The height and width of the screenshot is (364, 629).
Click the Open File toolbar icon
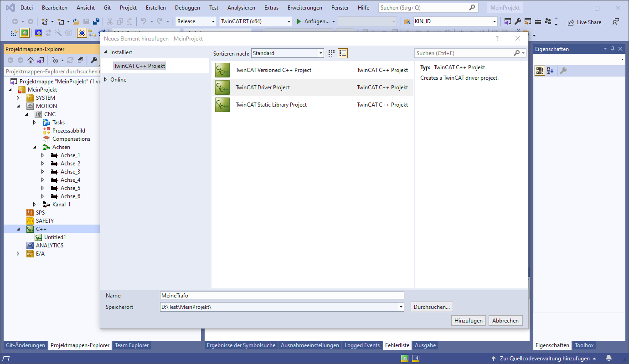pos(76,21)
